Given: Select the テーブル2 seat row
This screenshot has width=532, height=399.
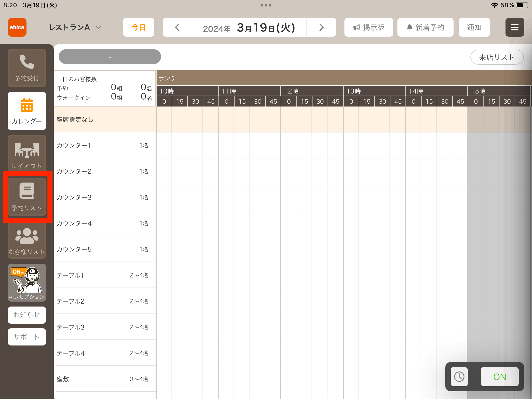Looking at the screenshot, I should (x=105, y=301).
